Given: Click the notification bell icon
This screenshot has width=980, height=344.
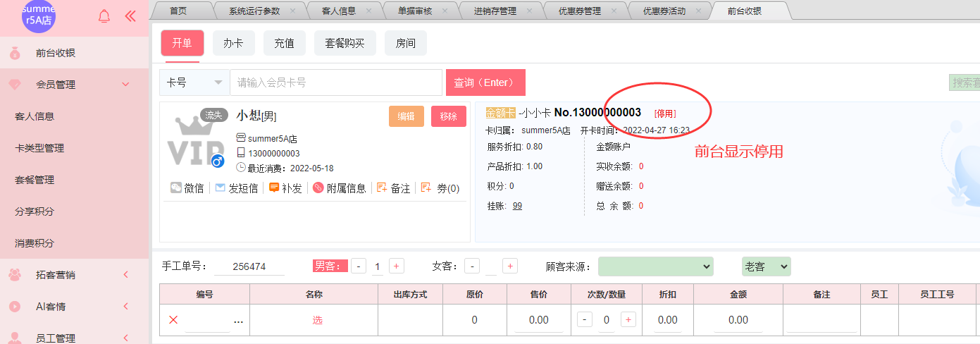Looking at the screenshot, I should point(104,16).
